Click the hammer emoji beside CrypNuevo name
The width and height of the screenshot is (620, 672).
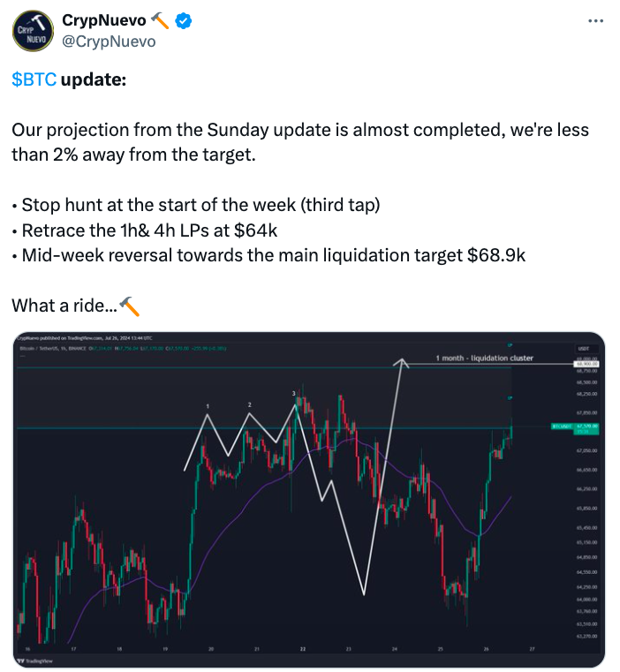161,20
